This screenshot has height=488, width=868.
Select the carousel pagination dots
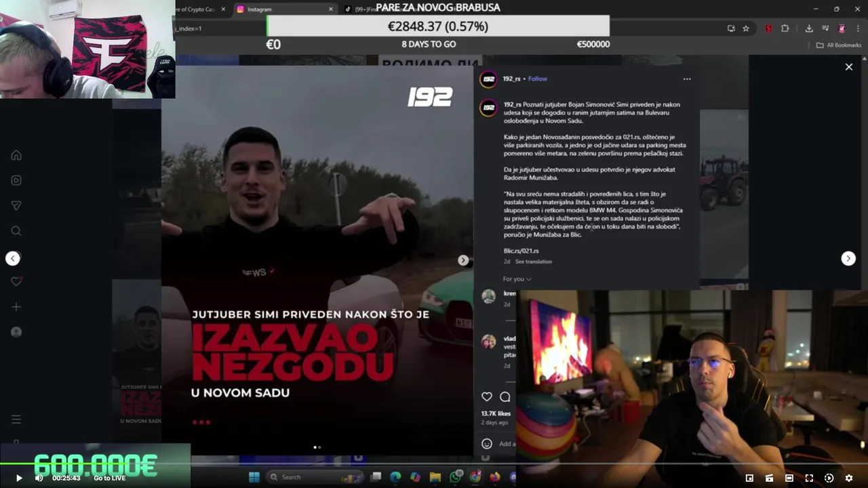[317, 447]
